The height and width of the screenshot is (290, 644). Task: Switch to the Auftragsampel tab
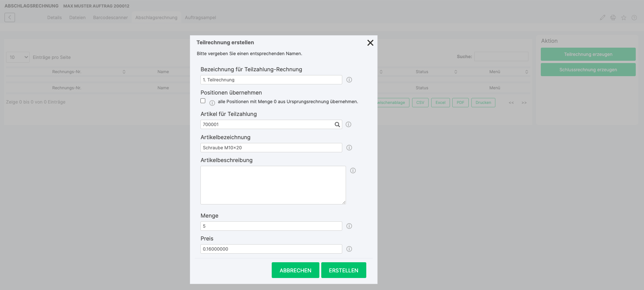pyautogui.click(x=200, y=18)
